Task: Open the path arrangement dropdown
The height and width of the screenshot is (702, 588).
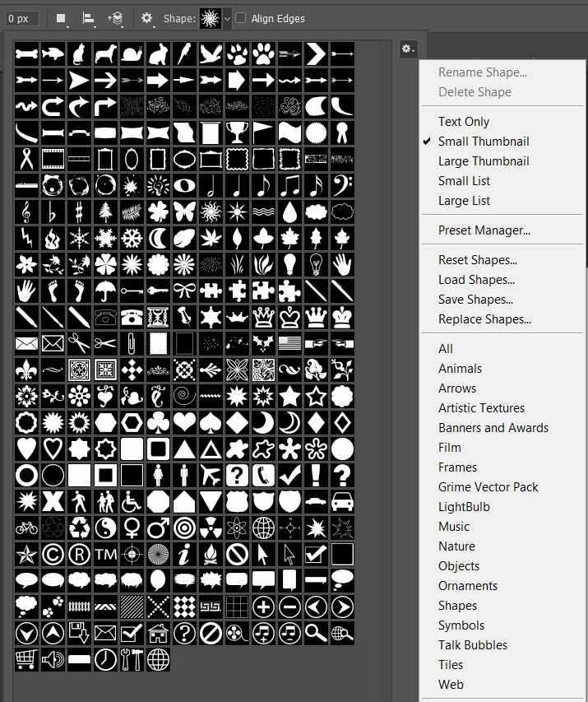Action: pos(115,19)
